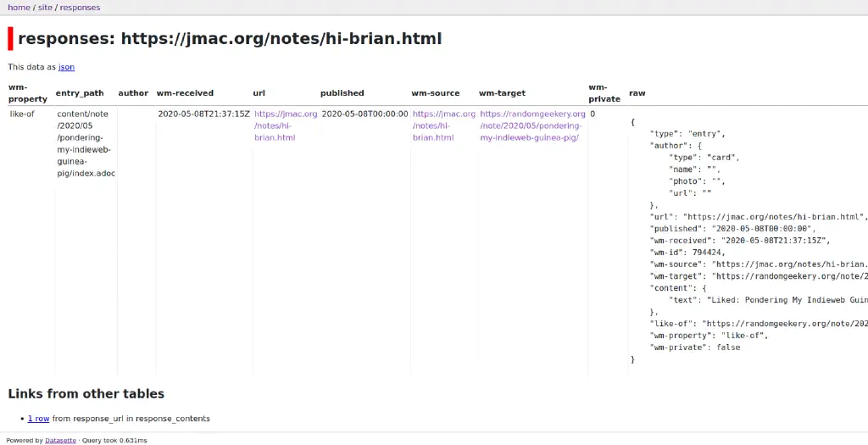Click the wm-received value 2020-05-08T21:37:15Z
Image resolution: width=868 pixels, height=445 pixels.
coord(203,114)
